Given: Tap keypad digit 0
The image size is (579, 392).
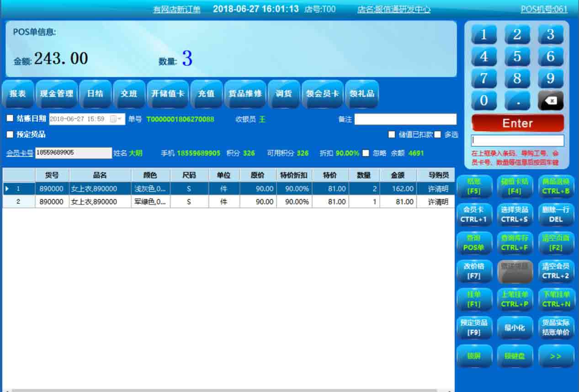Looking at the screenshot, I should pyautogui.click(x=484, y=101).
